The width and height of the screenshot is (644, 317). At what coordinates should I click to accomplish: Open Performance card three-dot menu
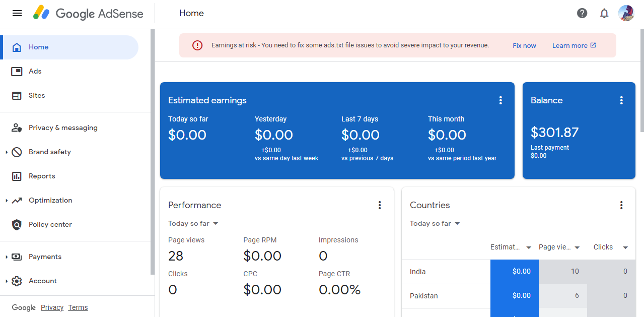point(380,205)
